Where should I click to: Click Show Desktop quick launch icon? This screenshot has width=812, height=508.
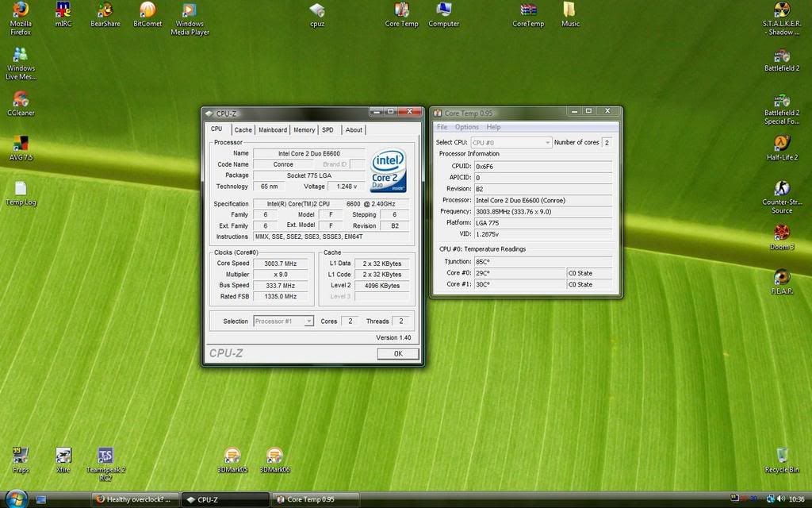coord(41,500)
